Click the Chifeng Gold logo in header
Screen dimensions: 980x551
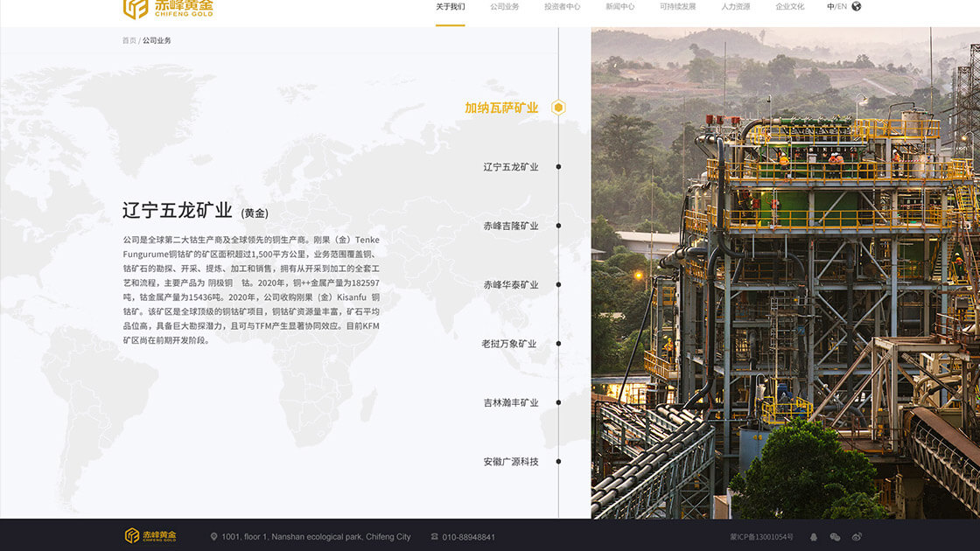(x=167, y=9)
